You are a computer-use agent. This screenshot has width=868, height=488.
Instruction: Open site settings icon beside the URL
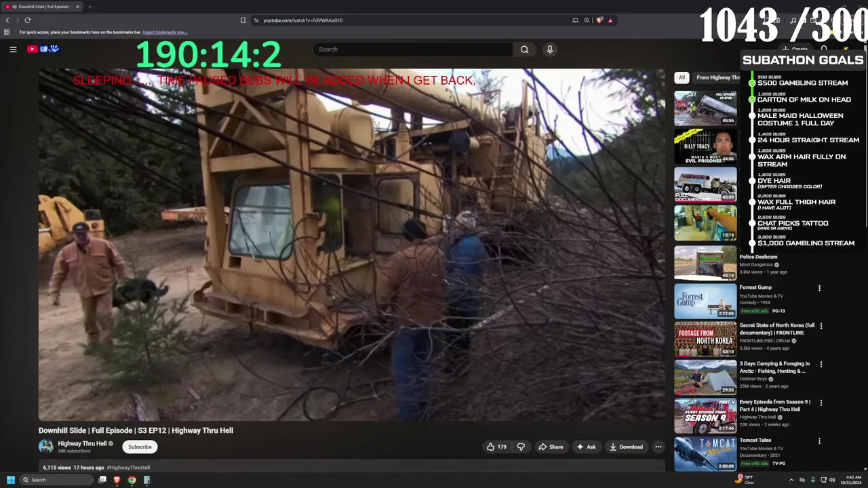pyautogui.click(x=256, y=20)
